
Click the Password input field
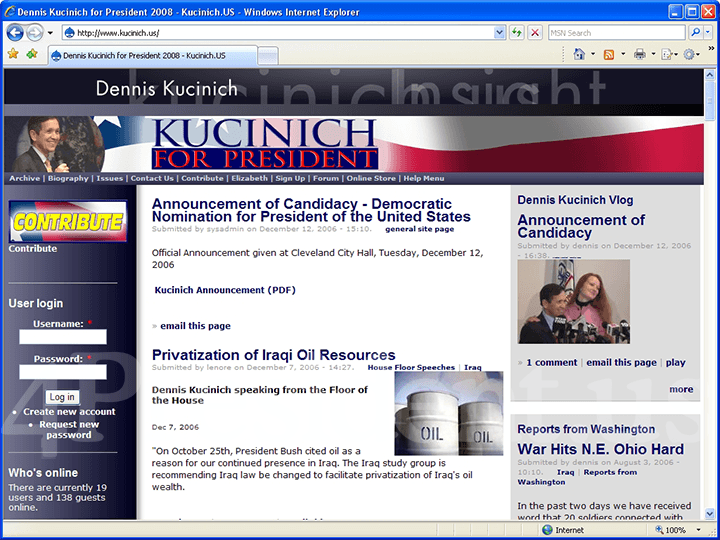coord(63,371)
